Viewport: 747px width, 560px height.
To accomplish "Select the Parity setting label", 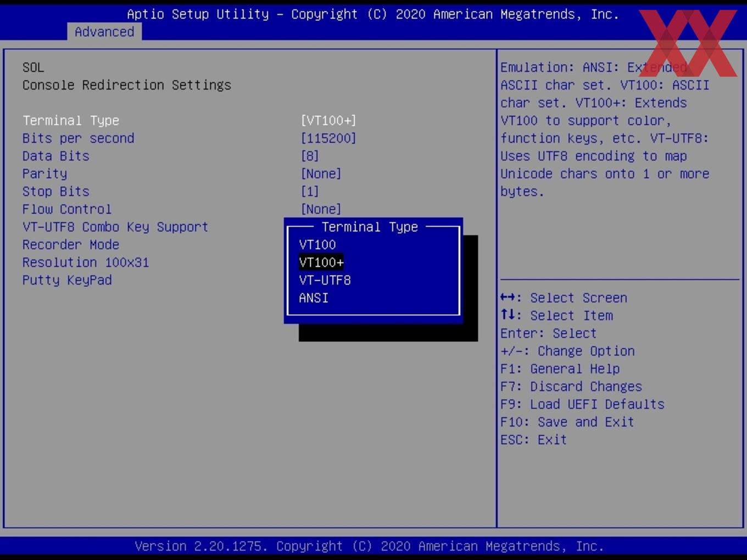I will tap(45, 174).
